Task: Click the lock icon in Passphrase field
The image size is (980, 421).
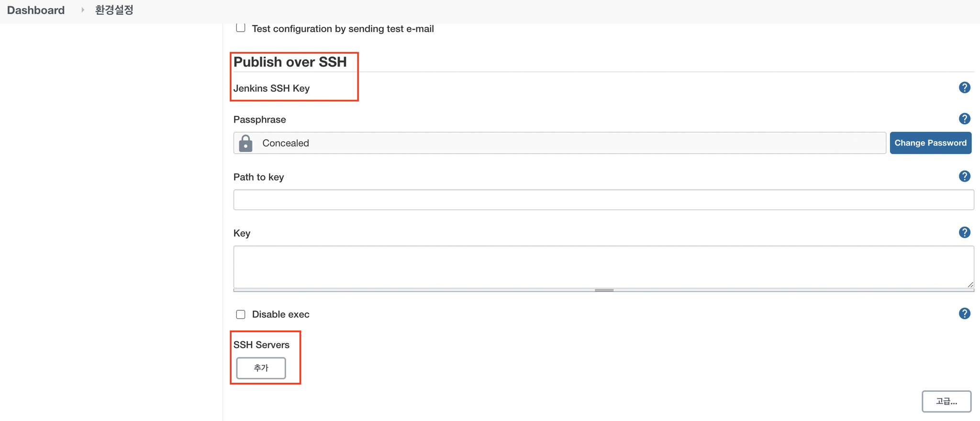Action: [x=245, y=143]
